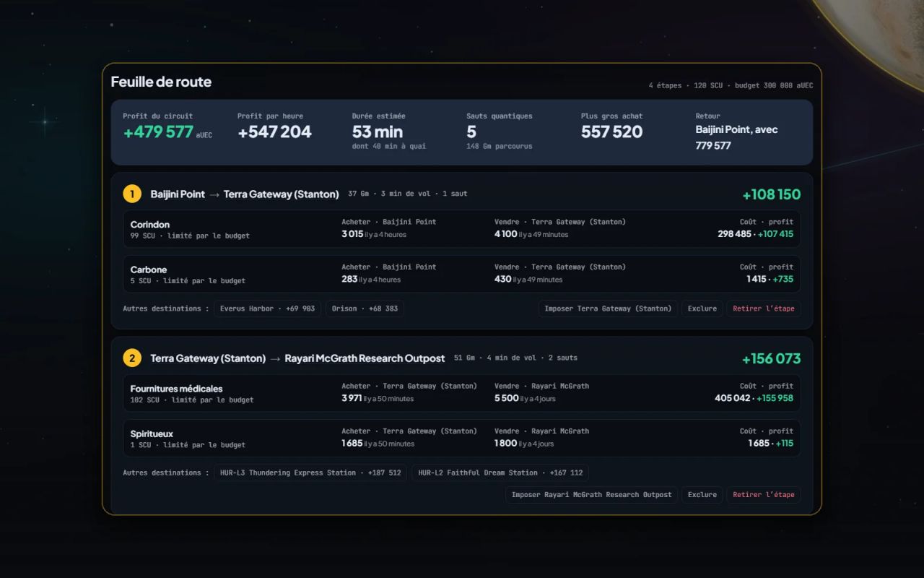Select HUR-L2 Faithful Dream Station destination

(x=500, y=473)
